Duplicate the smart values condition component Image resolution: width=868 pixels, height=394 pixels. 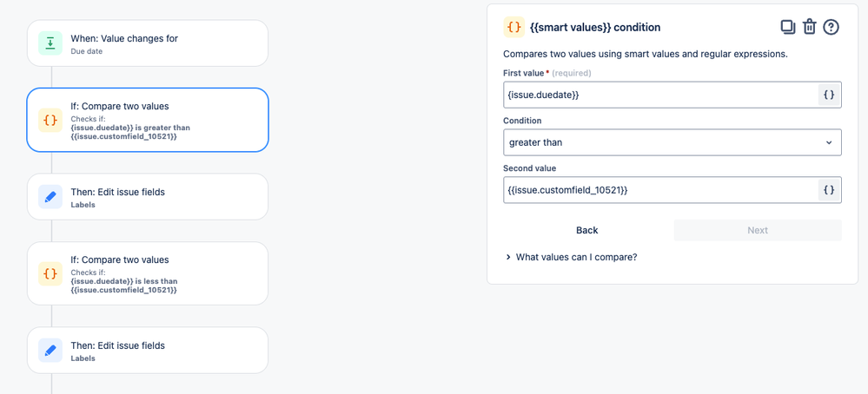[x=787, y=27]
